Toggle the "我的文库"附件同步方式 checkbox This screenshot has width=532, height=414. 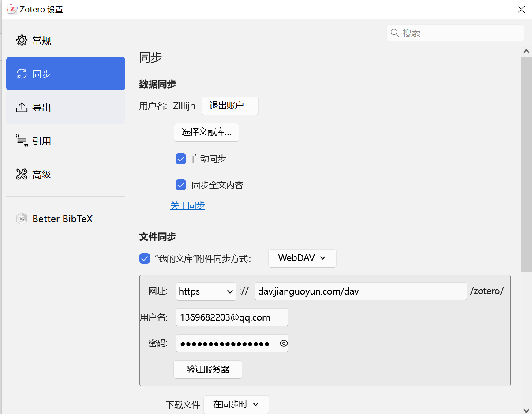click(x=145, y=258)
